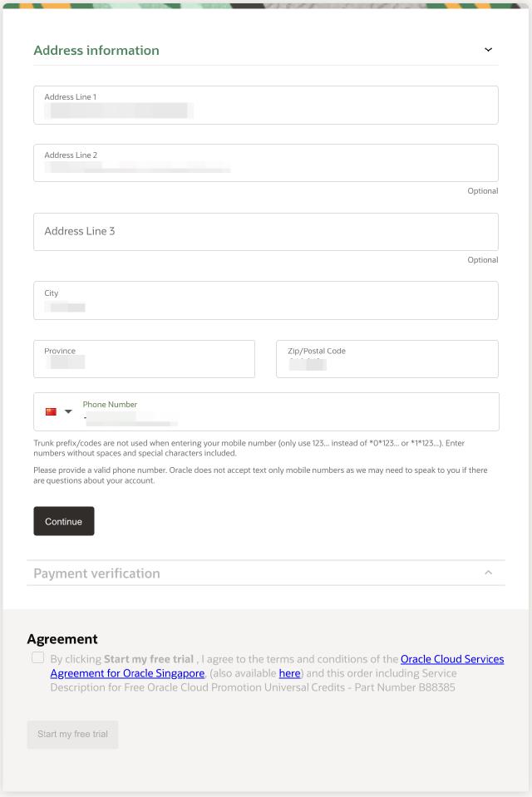The height and width of the screenshot is (797, 532).
Task: Click the Continue button
Action: click(x=63, y=521)
